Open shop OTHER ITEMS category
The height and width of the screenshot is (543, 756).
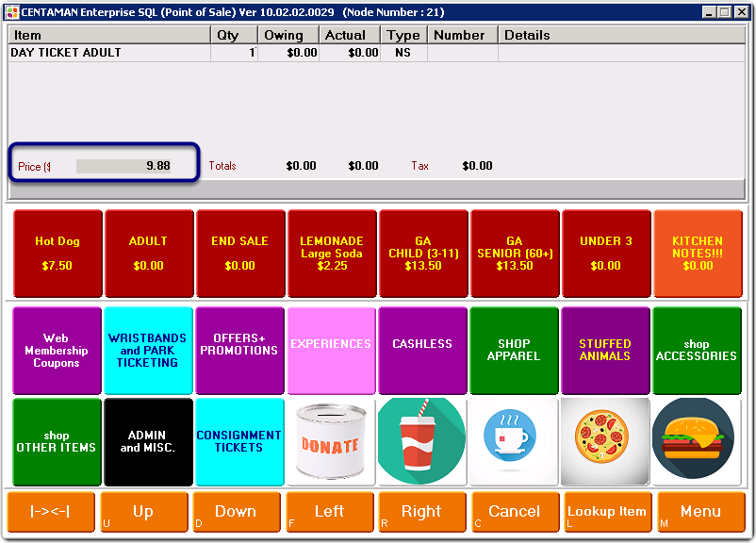(x=57, y=442)
